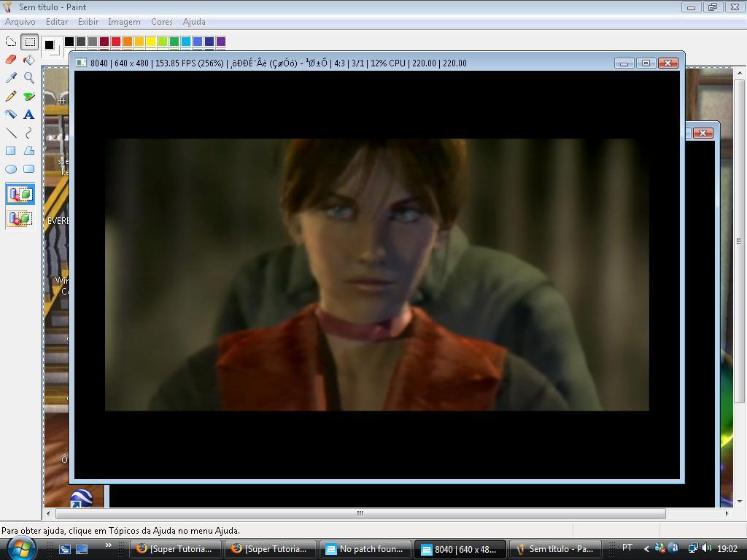Click the canvas scroll down arrow

coord(740,502)
